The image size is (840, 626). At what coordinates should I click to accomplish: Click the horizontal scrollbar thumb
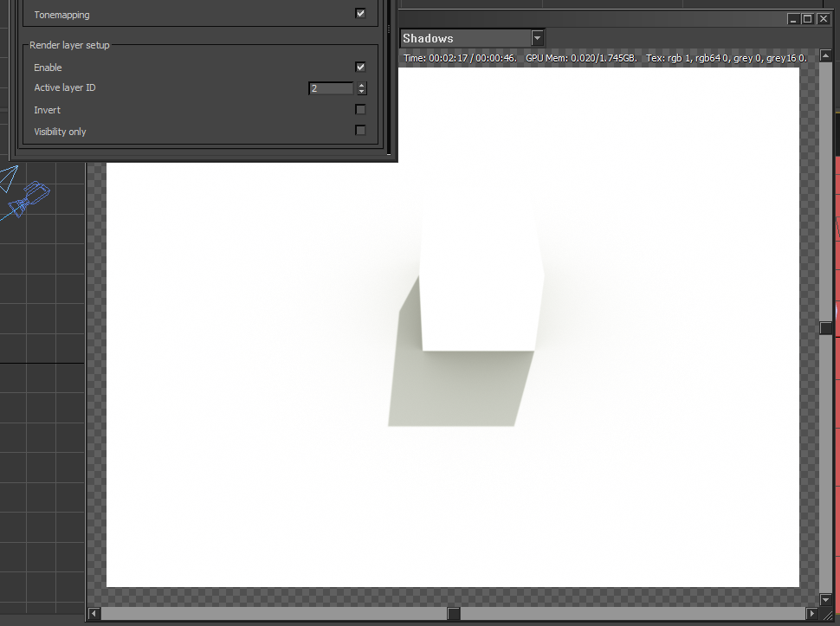coord(454,613)
